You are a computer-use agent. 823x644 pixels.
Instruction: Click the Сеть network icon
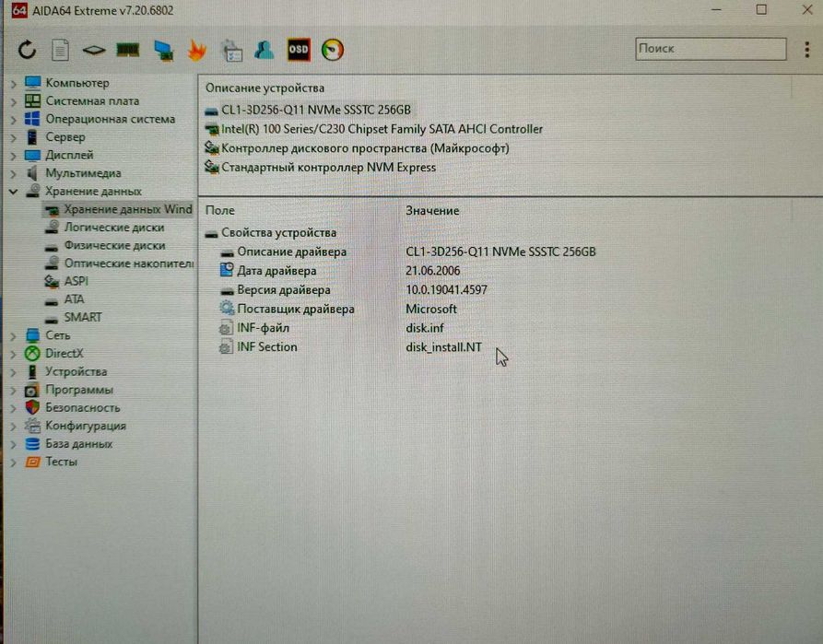tap(32, 335)
